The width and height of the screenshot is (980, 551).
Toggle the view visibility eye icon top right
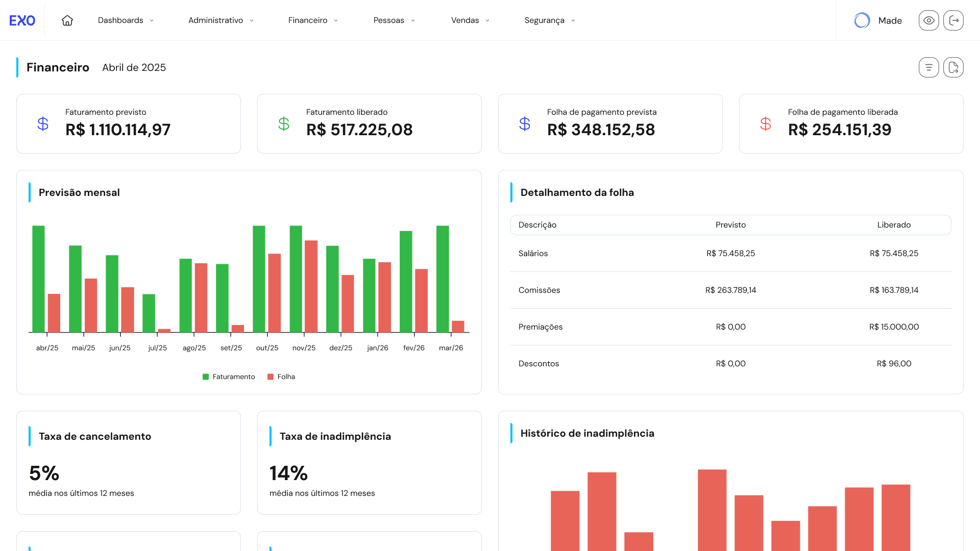click(x=928, y=20)
